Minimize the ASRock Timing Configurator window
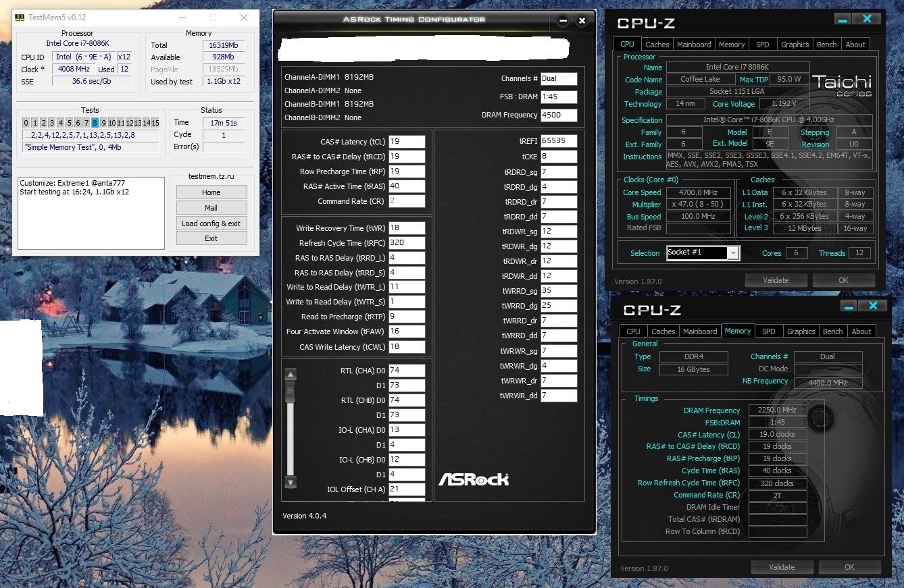The width and height of the screenshot is (904, 588). click(563, 21)
